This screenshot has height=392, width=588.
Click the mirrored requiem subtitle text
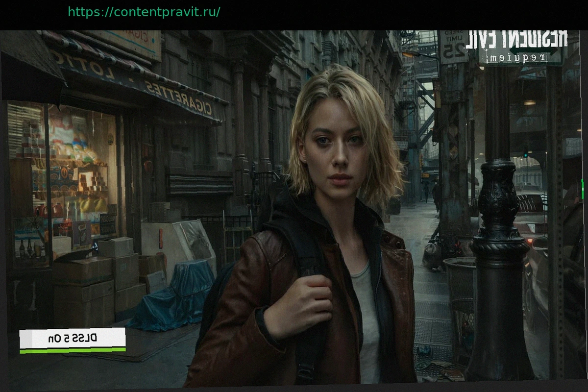pyautogui.click(x=520, y=58)
